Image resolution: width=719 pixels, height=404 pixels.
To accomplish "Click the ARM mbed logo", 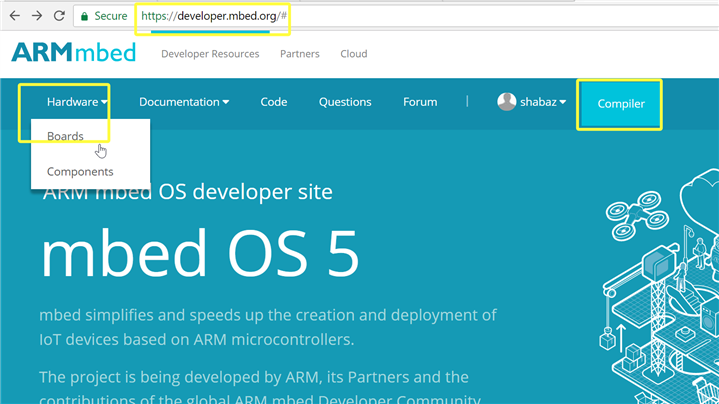I will click(73, 53).
